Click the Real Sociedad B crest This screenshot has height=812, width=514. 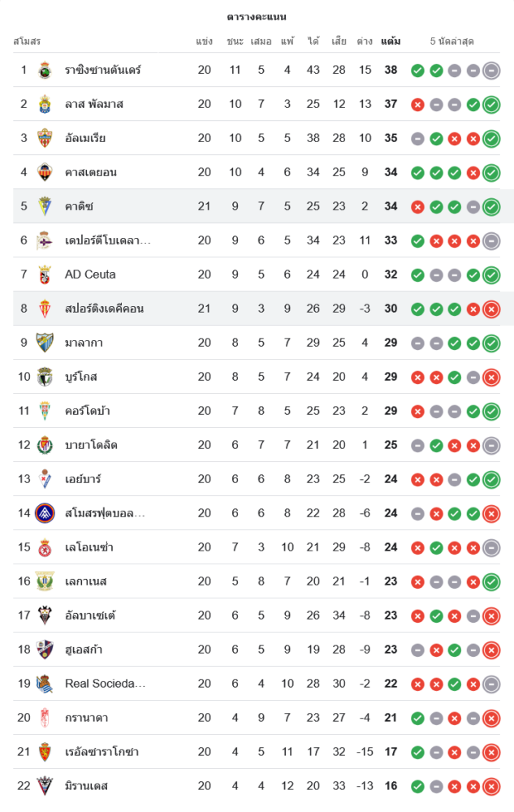tap(45, 684)
